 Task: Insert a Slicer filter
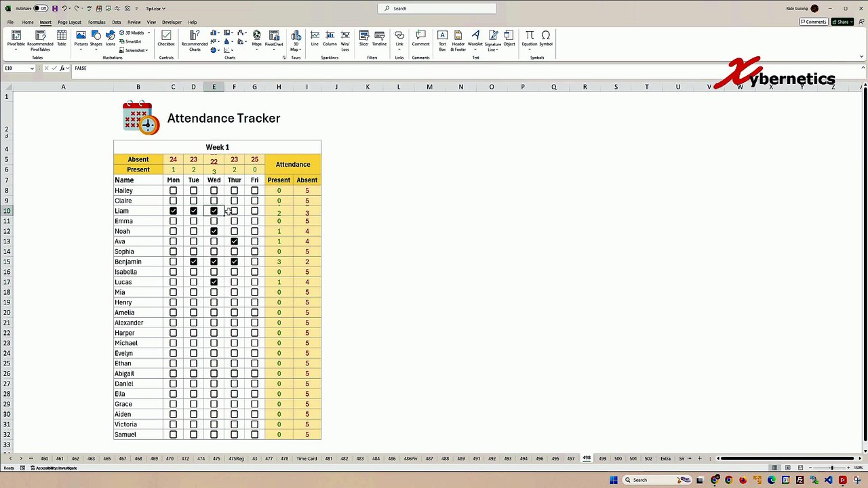pos(364,39)
